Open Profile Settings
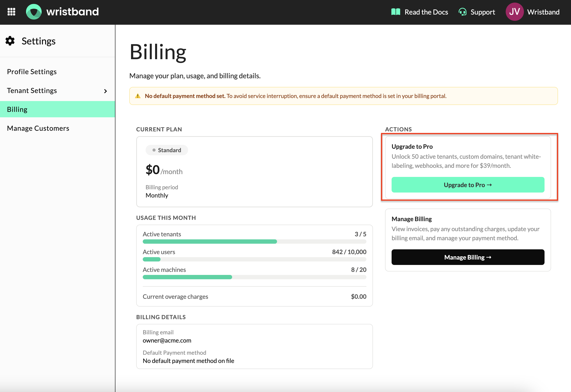This screenshot has height=392, width=571. tap(32, 72)
